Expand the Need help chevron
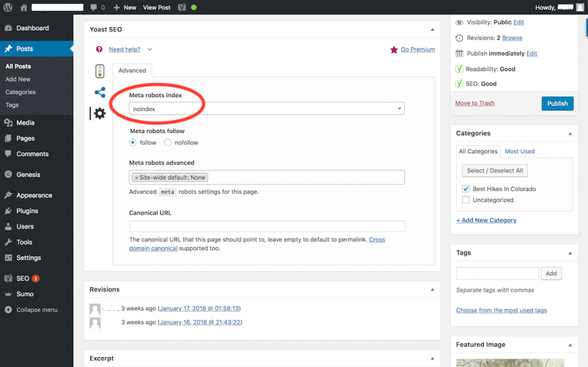 point(150,49)
